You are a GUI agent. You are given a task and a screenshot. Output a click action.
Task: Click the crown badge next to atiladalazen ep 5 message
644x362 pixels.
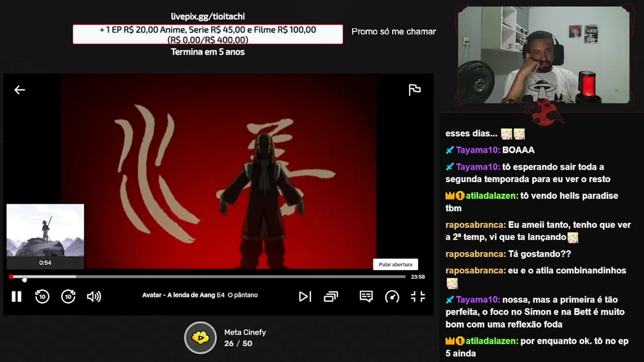pos(450,341)
